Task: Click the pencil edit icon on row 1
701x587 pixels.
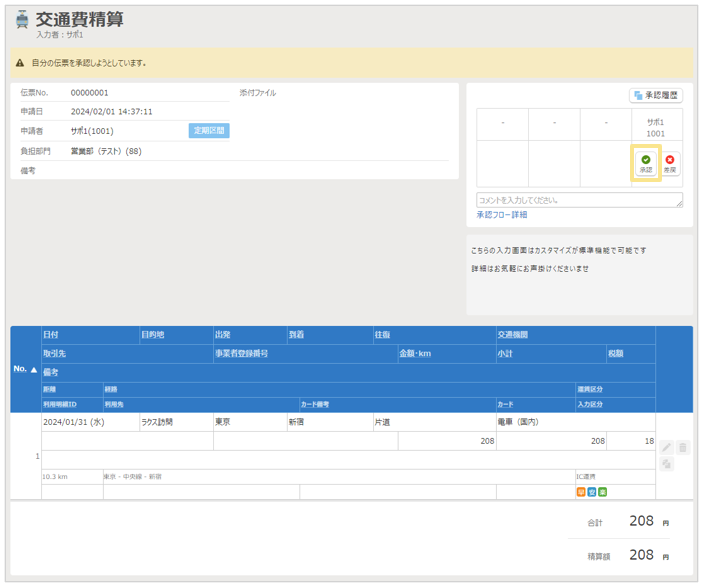Action: tap(666, 448)
